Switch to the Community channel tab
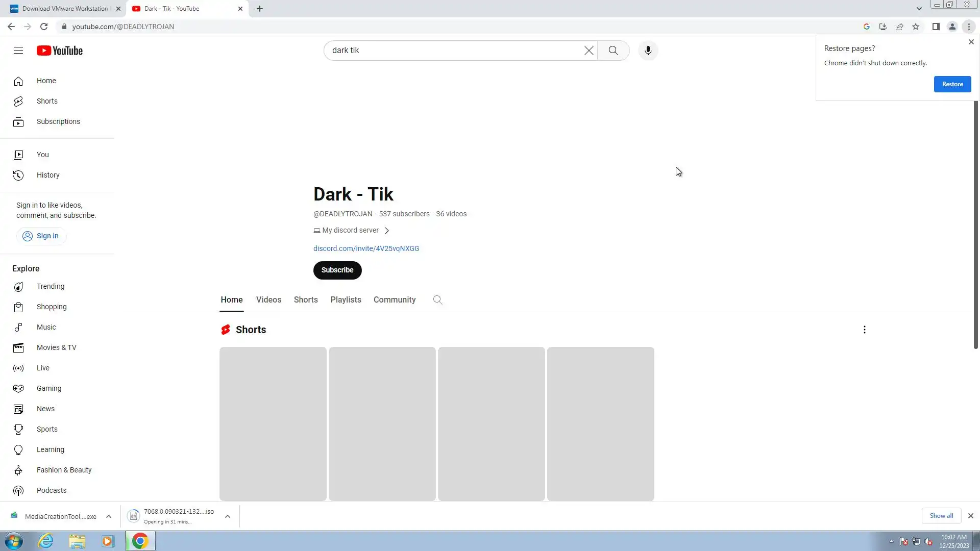The image size is (980, 551). pos(394,300)
